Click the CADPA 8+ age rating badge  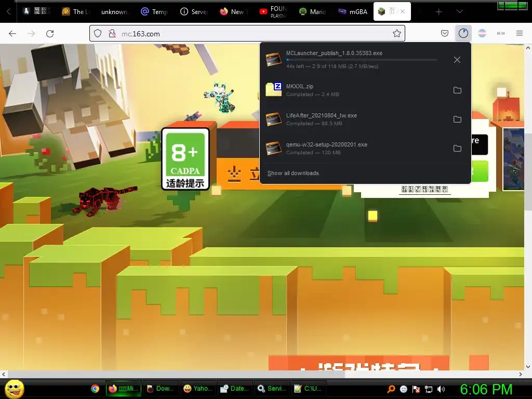tap(185, 159)
